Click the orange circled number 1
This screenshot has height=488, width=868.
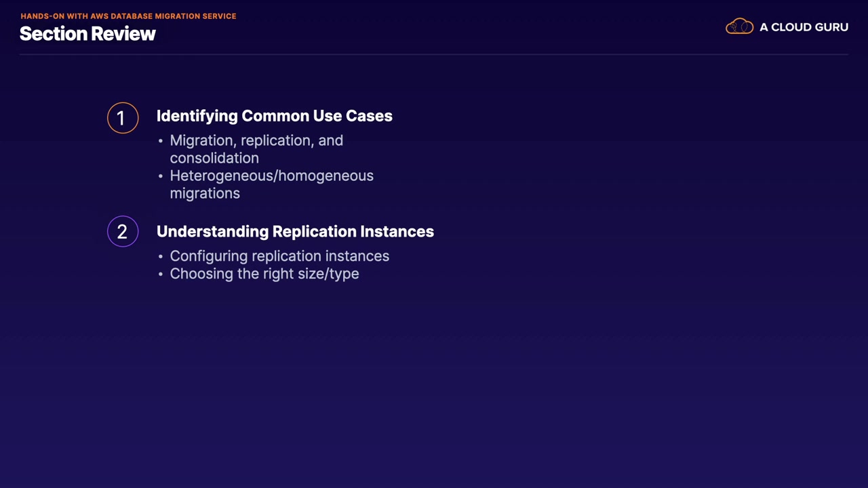click(123, 118)
